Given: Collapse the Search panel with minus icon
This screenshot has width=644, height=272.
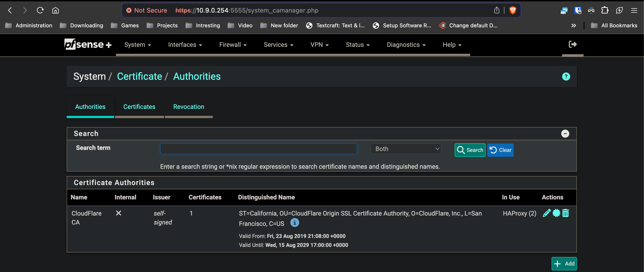Looking at the screenshot, I should coord(565,134).
